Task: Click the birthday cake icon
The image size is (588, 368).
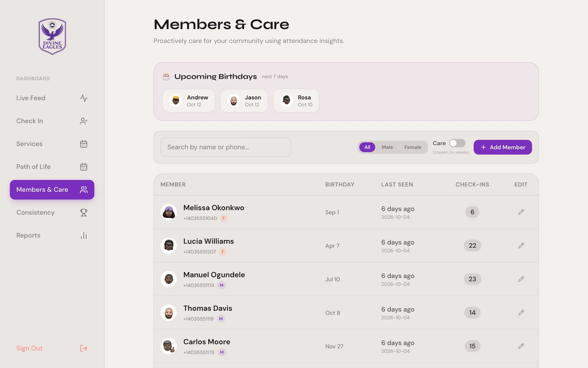Action: coord(166,76)
